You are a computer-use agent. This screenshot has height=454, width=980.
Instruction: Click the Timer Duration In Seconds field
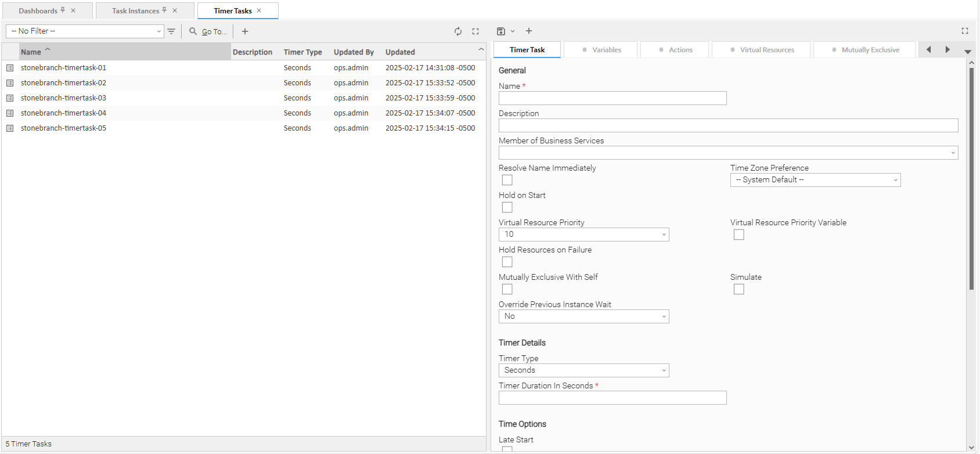click(613, 398)
